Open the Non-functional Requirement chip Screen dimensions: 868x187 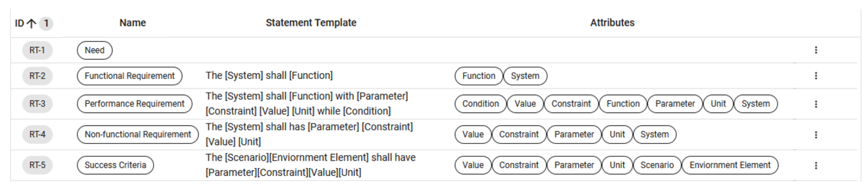137,134
